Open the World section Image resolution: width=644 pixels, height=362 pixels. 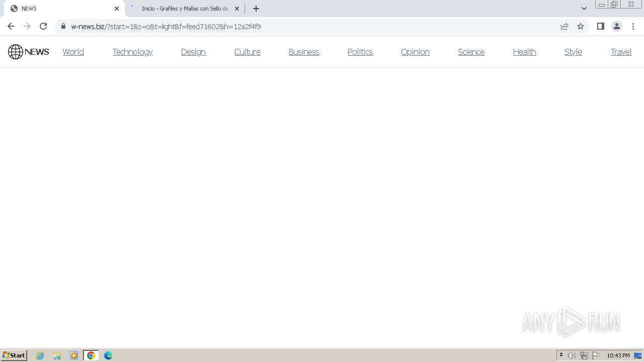[73, 52]
